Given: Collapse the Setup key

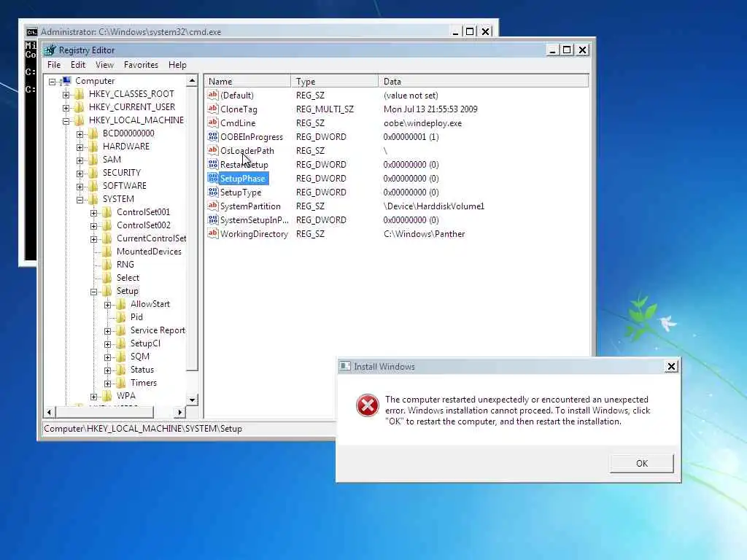Looking at the screenshot, I should (x=94, y=292).
